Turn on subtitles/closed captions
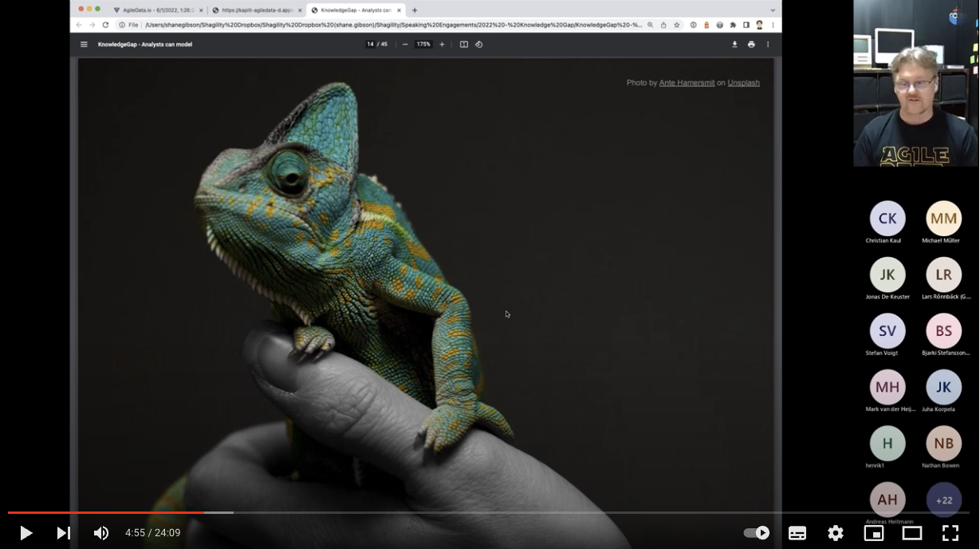 click(797, 533)
